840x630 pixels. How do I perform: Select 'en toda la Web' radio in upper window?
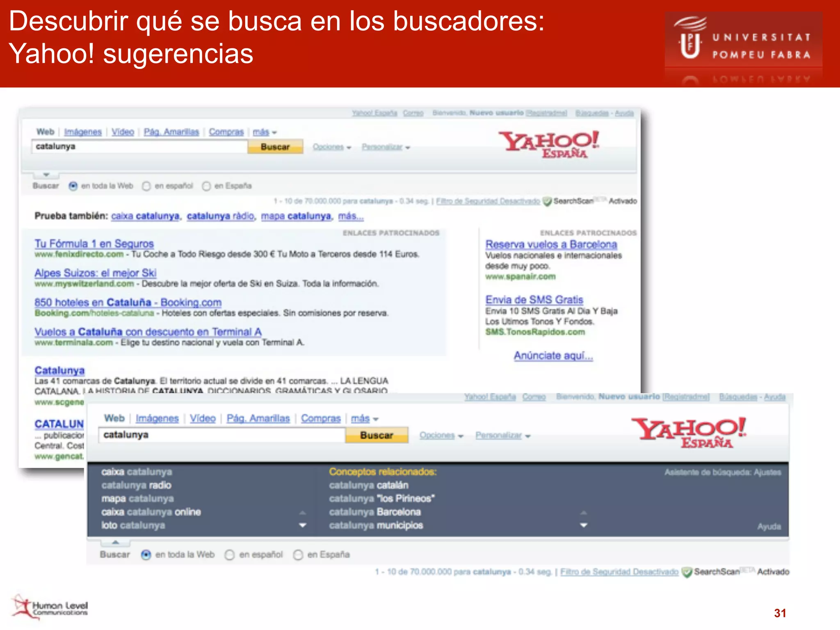point(73,186)
